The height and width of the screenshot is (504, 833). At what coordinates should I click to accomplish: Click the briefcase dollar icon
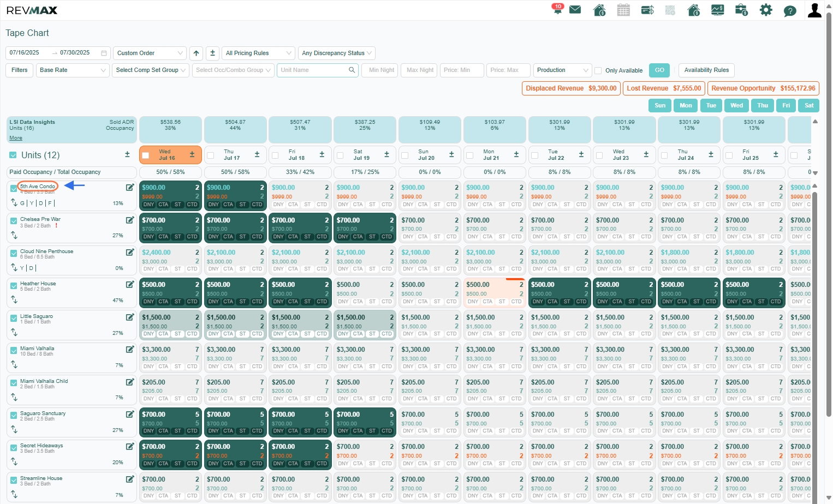coord(741,10)
